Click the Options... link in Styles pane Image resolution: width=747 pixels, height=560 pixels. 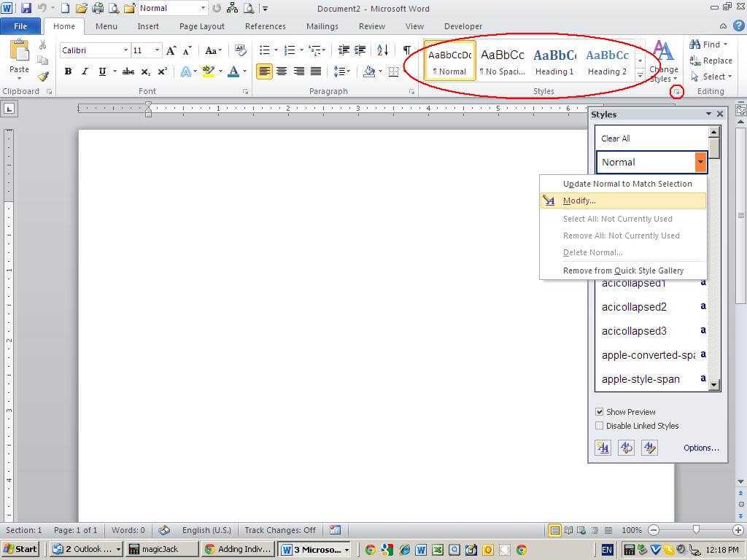click(700, 448)
